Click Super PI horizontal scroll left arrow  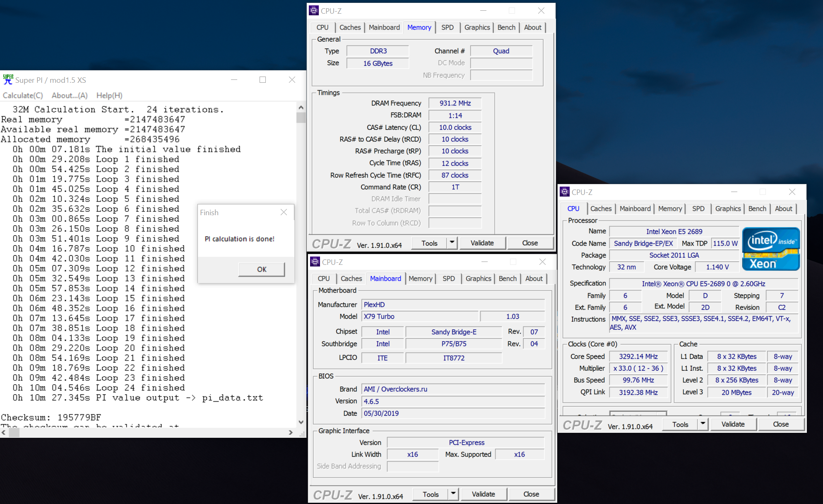pyautogui.click(x=4, y=432)
